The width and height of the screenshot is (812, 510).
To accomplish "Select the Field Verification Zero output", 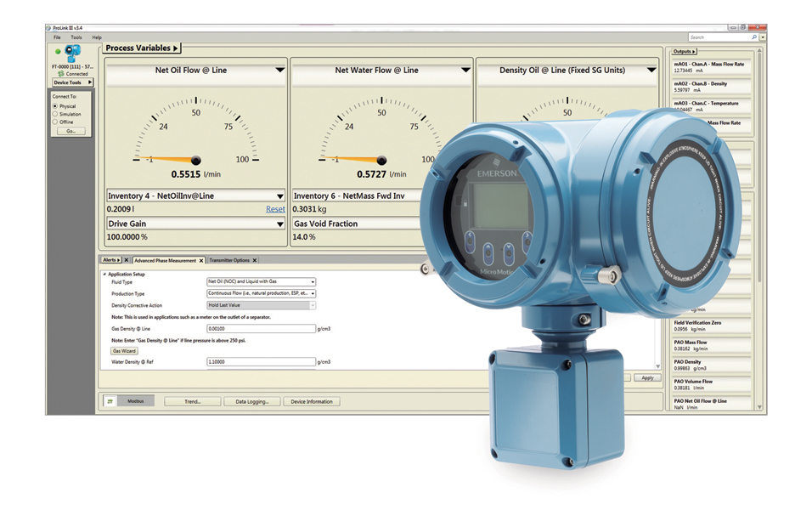I will point(710,326).
